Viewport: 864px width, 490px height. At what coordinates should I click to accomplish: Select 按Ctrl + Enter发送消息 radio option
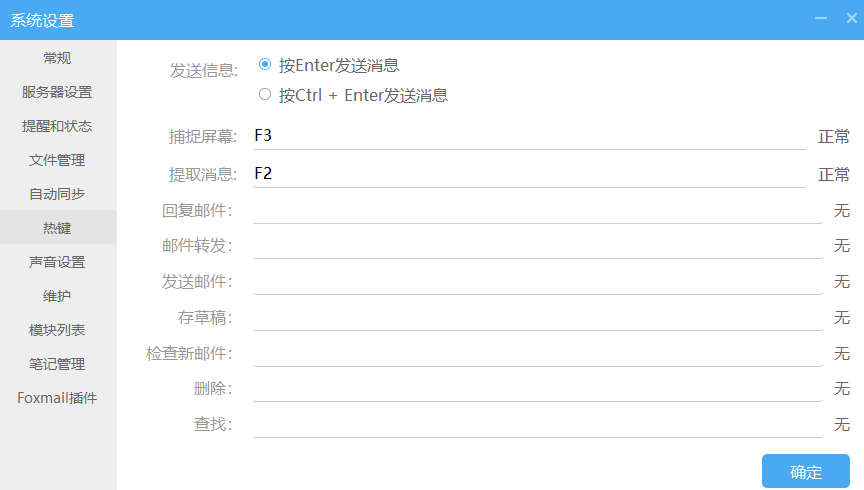[265, 95]
